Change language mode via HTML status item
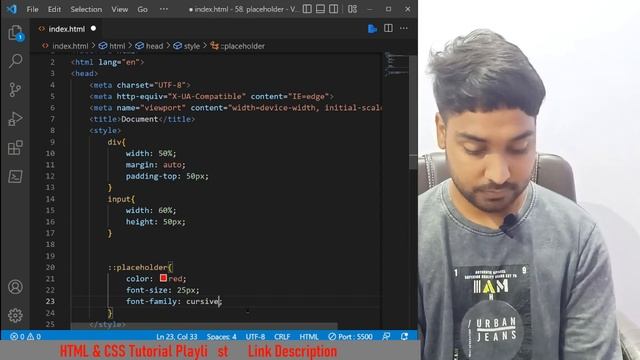This screenshot has height=360, width=640. pyautogui.click(x=309, y=336)
